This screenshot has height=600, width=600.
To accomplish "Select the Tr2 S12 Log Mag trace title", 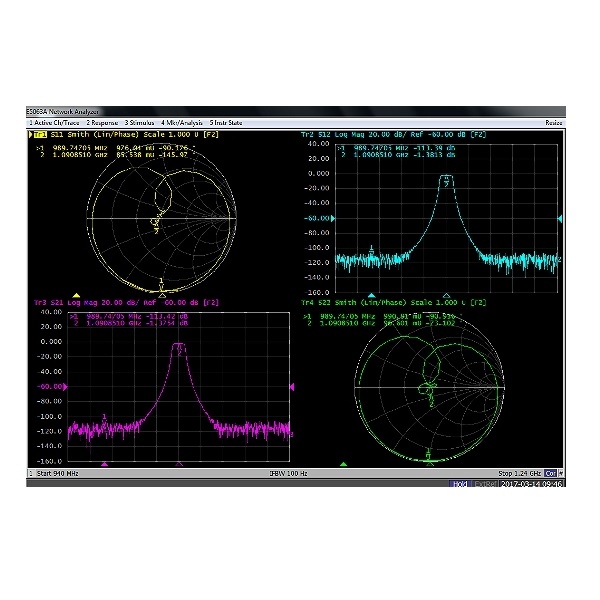I will pyautogui.click(x=393, y=135).
